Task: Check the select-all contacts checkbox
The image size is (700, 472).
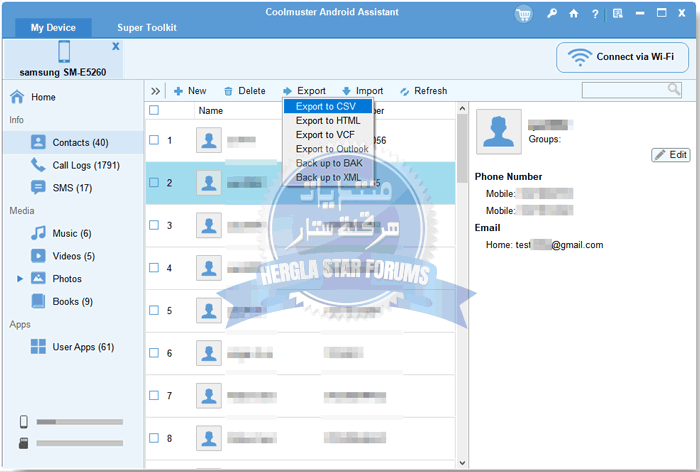Action: tap(154, 111)
